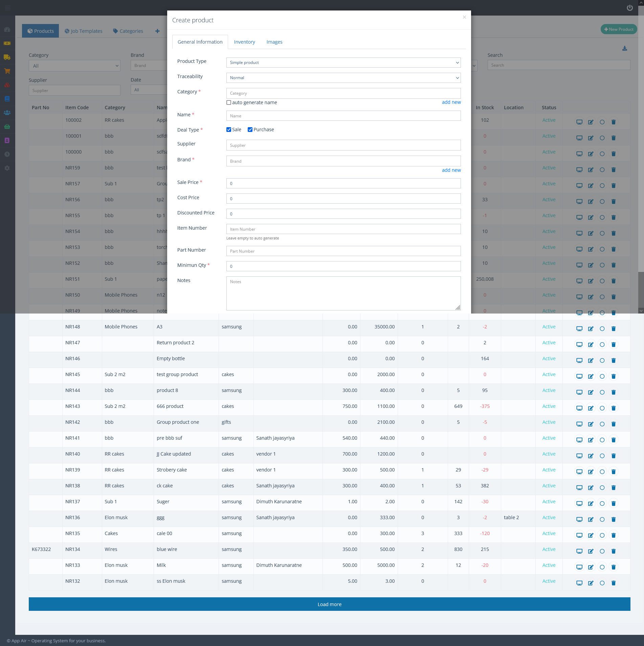The image size is (644, 646).
Task: Expand the Traceability dropdown
Action: click(x=343, y=78)
